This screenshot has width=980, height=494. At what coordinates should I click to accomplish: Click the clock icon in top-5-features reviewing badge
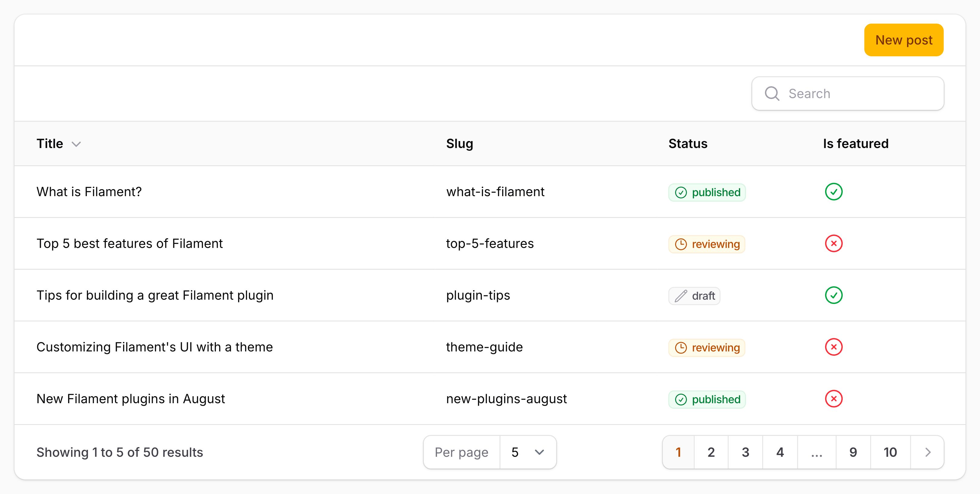click(681, 244)
